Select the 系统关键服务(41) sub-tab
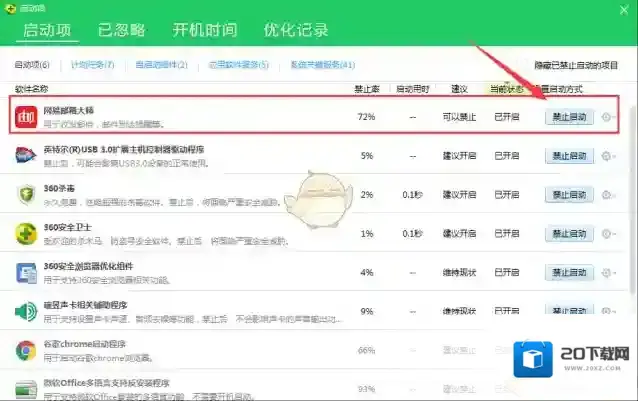The height and width of the screenshot is (401, 638). [323, 65]
